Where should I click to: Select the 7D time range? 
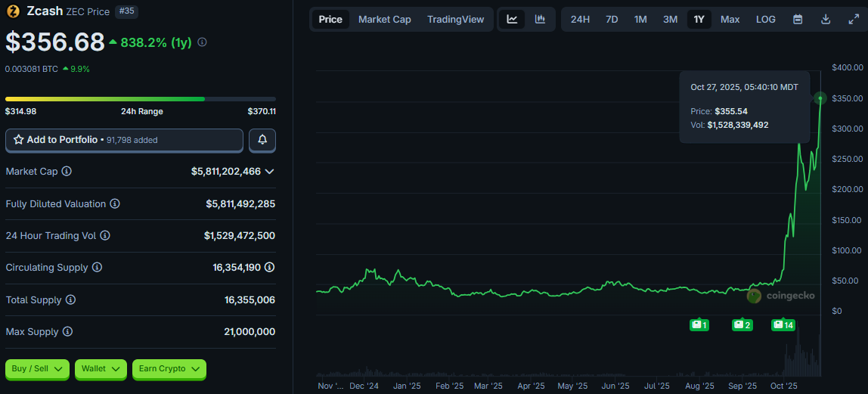[x=612, y=19]
